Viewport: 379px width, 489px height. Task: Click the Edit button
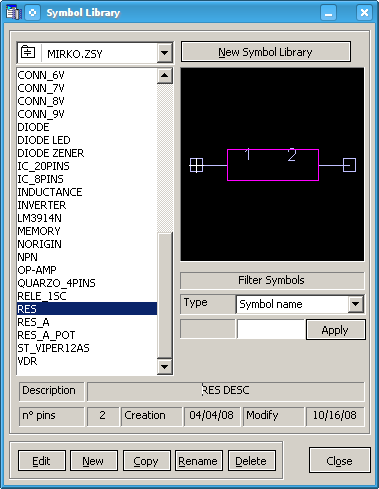point(41,461)
